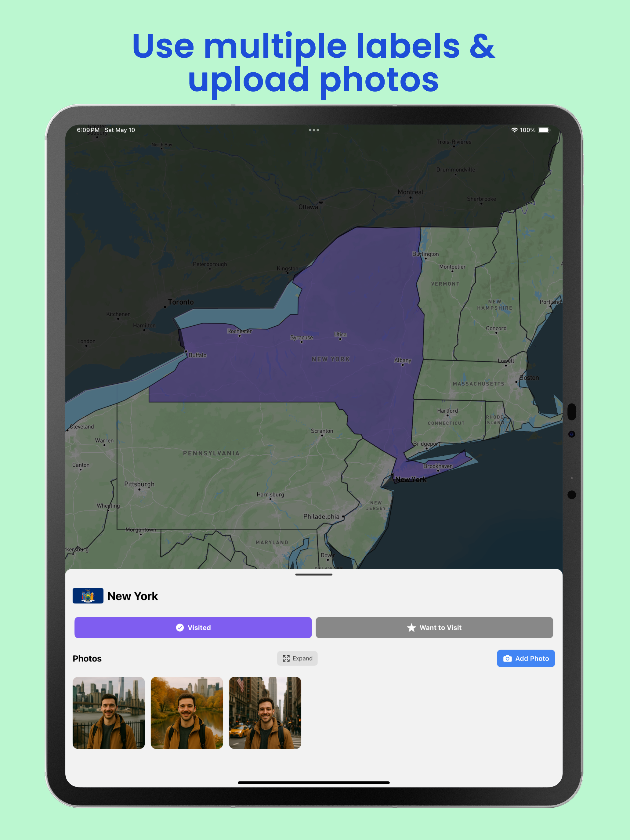Open the street photo with yellow taxi
Screen dimensions: 630x840
[265, 713]
